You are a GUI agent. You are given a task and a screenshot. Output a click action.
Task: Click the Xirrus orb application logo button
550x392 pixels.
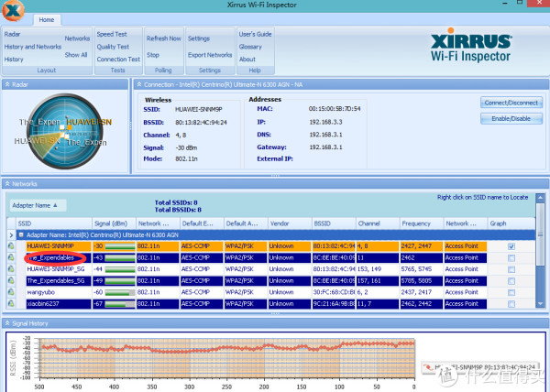tap(14, 10)
